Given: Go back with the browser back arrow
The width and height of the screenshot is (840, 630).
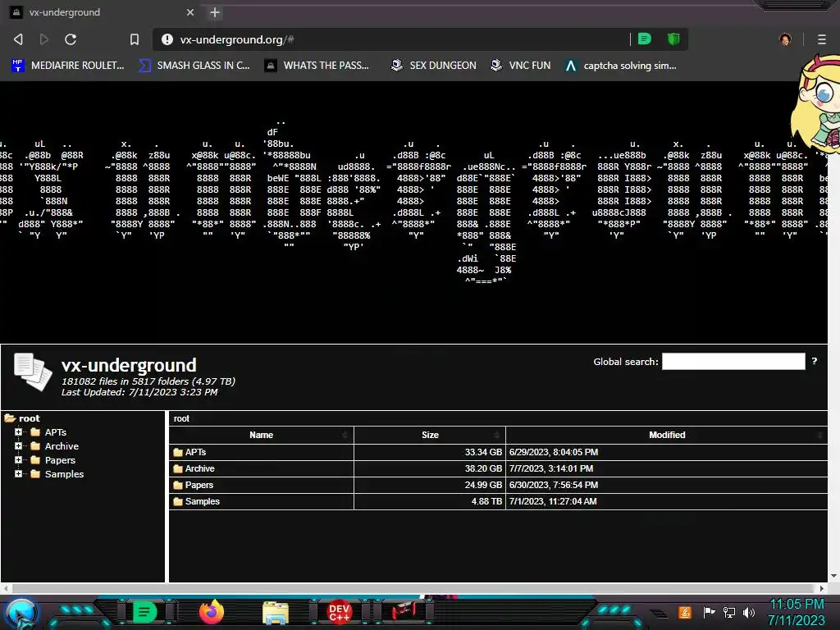Looking at the screenshot, I should (x=18, y=39).
